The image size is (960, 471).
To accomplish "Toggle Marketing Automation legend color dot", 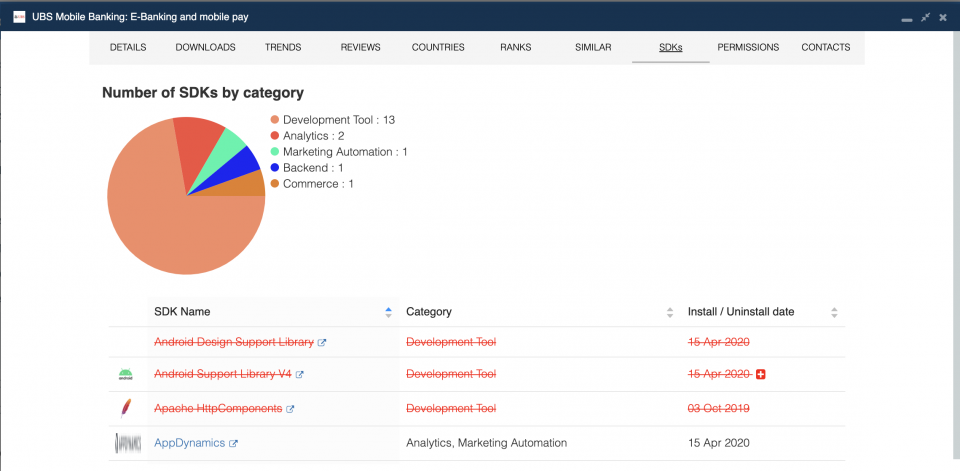I will 274,152.
